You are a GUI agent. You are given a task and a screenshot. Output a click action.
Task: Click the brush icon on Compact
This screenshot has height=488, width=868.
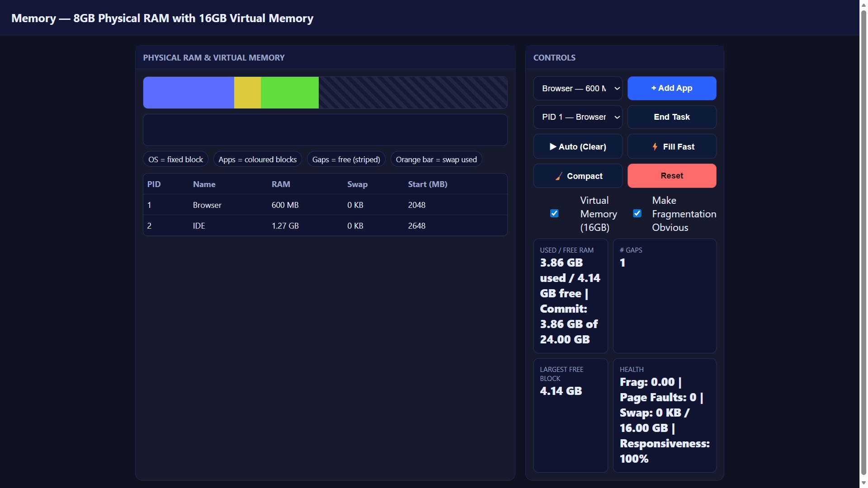(559, 176)
